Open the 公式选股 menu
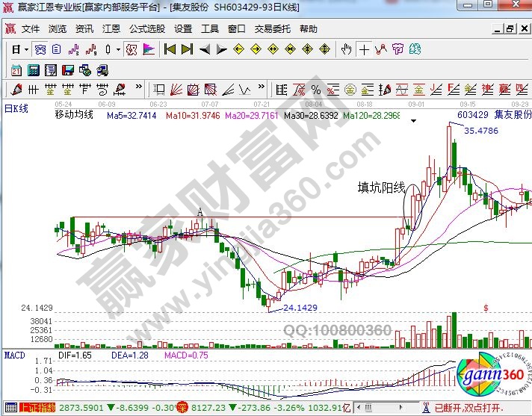 146,29
